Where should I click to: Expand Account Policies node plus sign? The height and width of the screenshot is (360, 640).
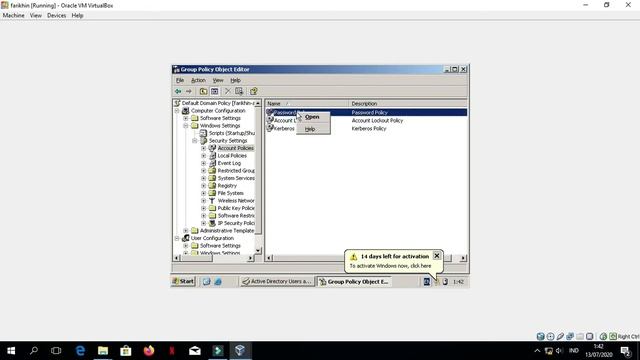click(x=204, y=148)
